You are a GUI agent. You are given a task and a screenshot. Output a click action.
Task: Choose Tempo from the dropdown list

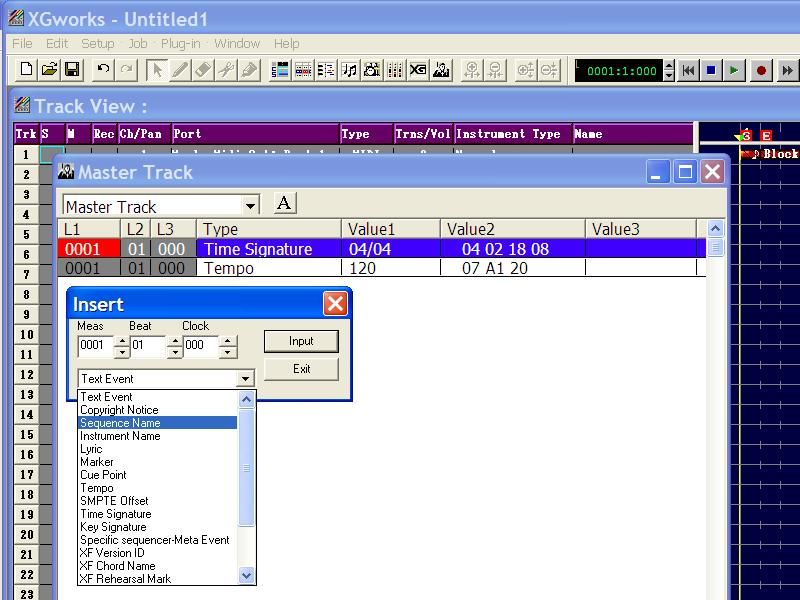coord(158,488)
